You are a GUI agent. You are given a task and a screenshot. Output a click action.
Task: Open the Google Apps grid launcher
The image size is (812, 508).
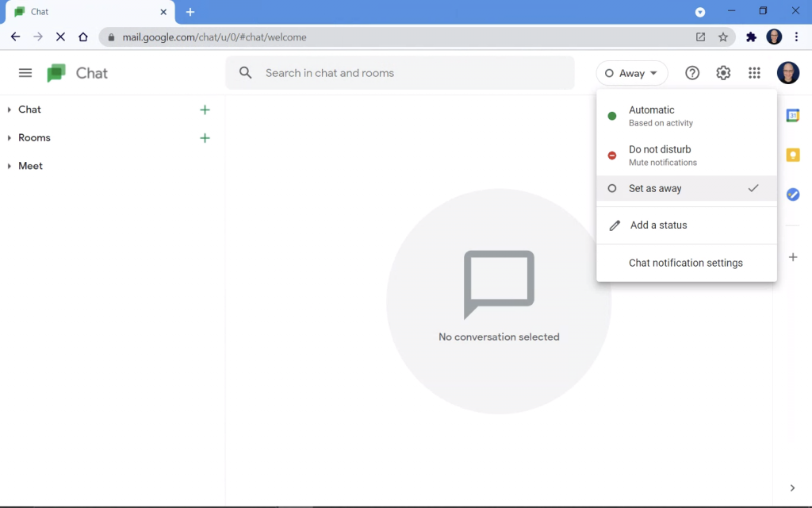(x=754, y=72)
